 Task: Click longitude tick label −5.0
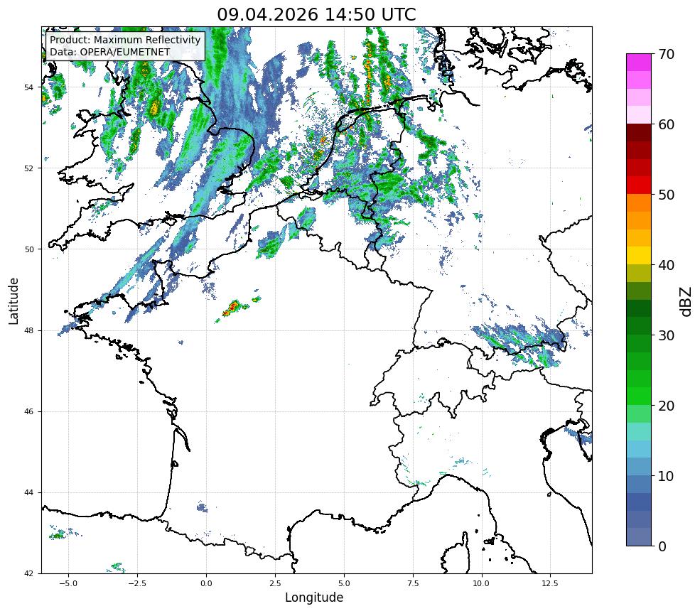[68, 583]
